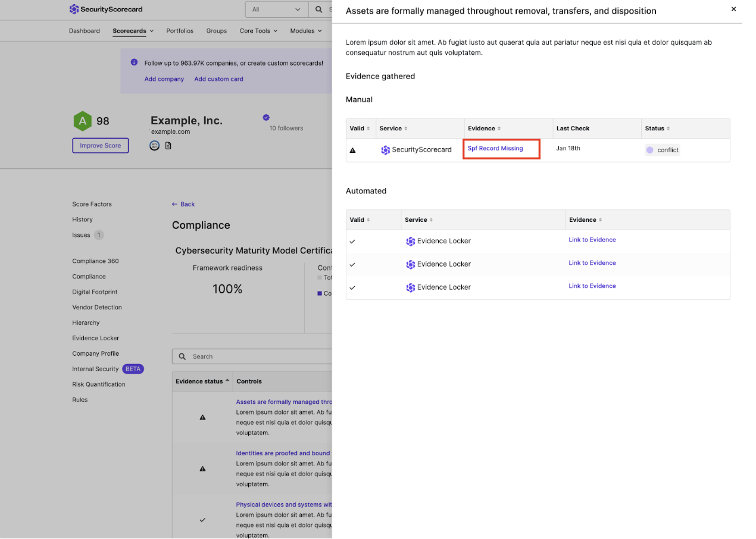This screenshot has height=539, width=756.
Task: Open Risk Quantification in sidebar
Action: click(99, 384)
